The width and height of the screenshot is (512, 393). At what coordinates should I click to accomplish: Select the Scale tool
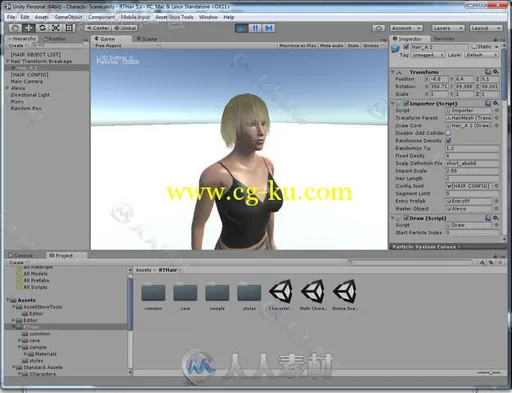point(56,28)
